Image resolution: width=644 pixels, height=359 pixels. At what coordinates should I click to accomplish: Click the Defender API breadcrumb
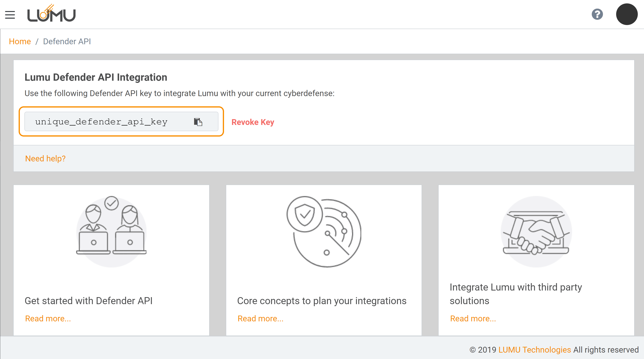pyautogui.click(x=67, y=41)
